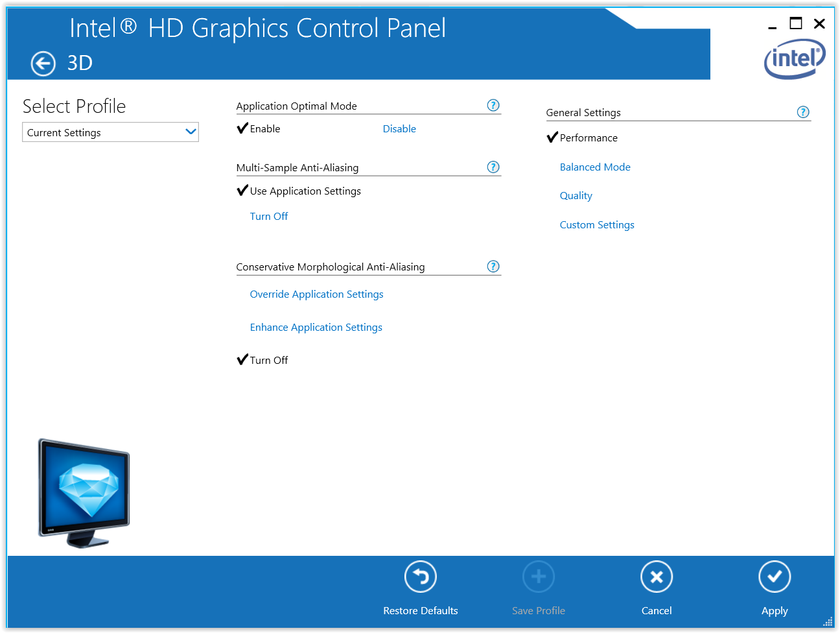
Task: Maximize the control panel window
Action: click(796, 23)
